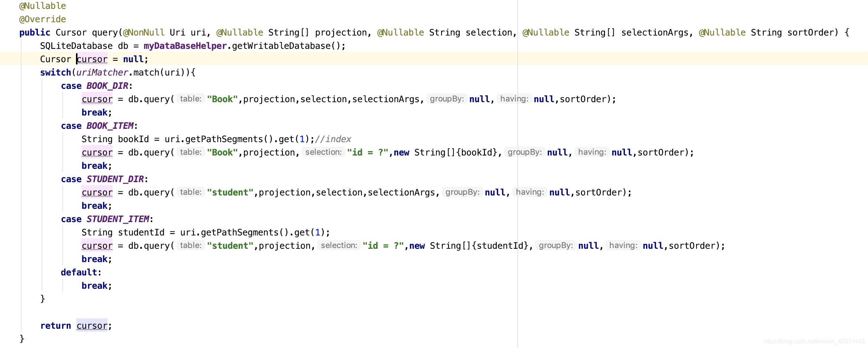Click uriMatcher in the switch statement
Image resolution: width=868 pixels, height=348 pixels.
(x=102, y=73)
